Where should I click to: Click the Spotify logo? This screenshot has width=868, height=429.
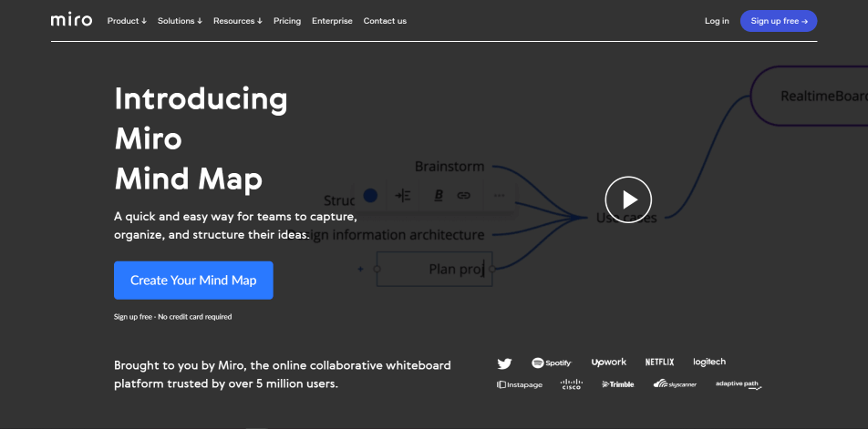click(x=552, y=363)
